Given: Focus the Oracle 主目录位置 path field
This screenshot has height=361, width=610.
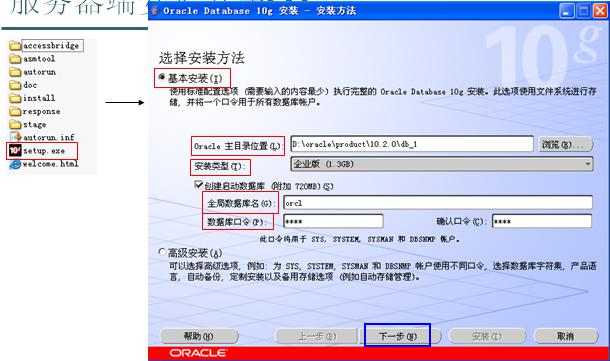Looking at the screenshot, I should (412, 144).
